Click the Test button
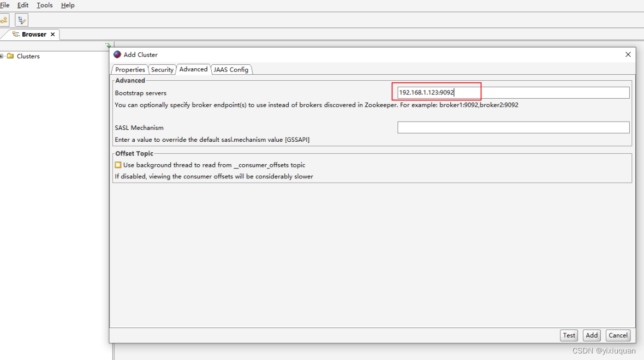Image resolution: width=644 pixels, height=360 pixels. coord(569,335)
